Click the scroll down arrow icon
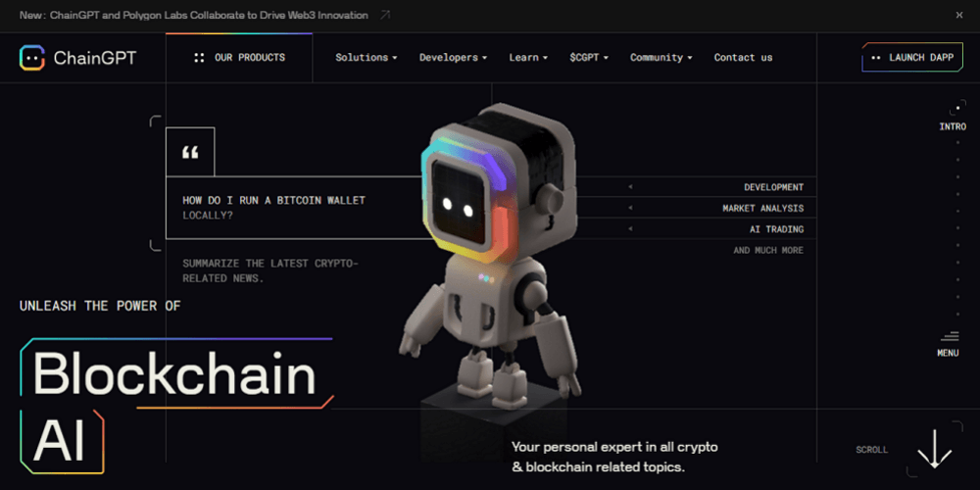Image resolution: width=980 pixels, height=490 pixels. pos(934,448)
